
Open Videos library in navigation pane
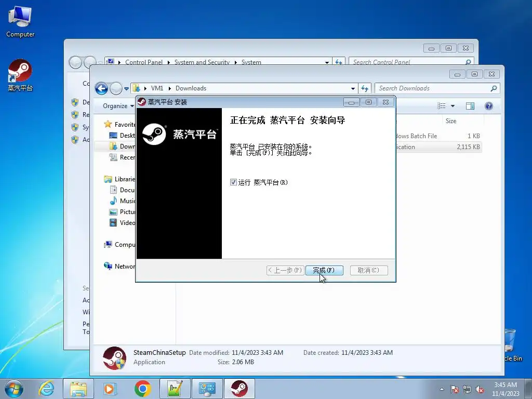(122, 222)
